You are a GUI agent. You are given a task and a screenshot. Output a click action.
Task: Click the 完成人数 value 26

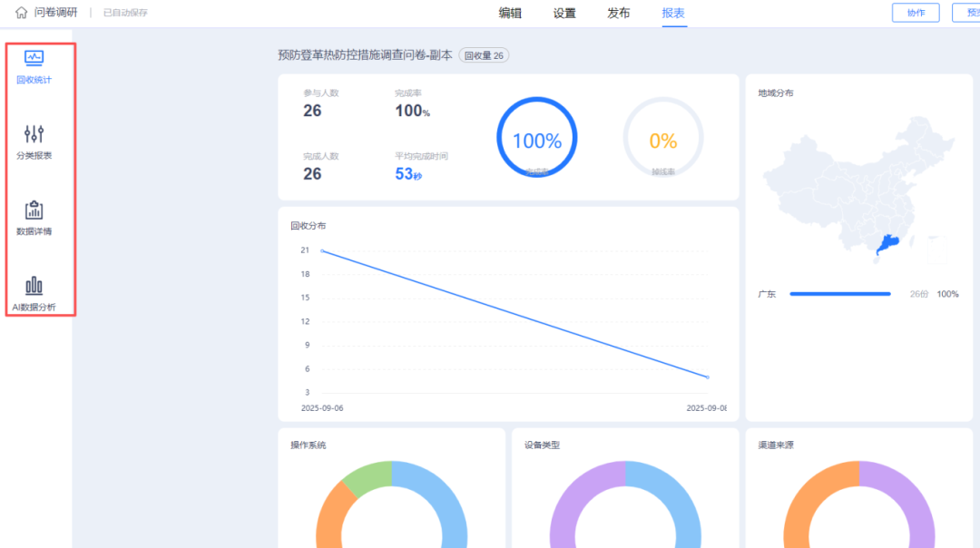point(312,173)
